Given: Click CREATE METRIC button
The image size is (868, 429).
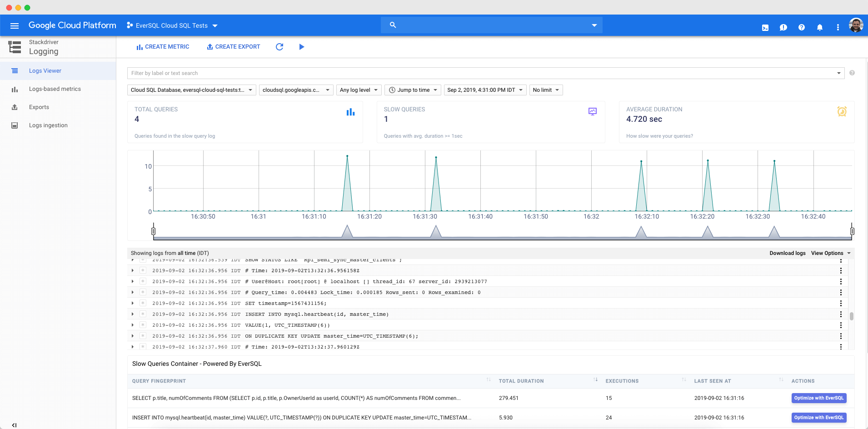Looking at the screenshot, I should coord(163,47).
